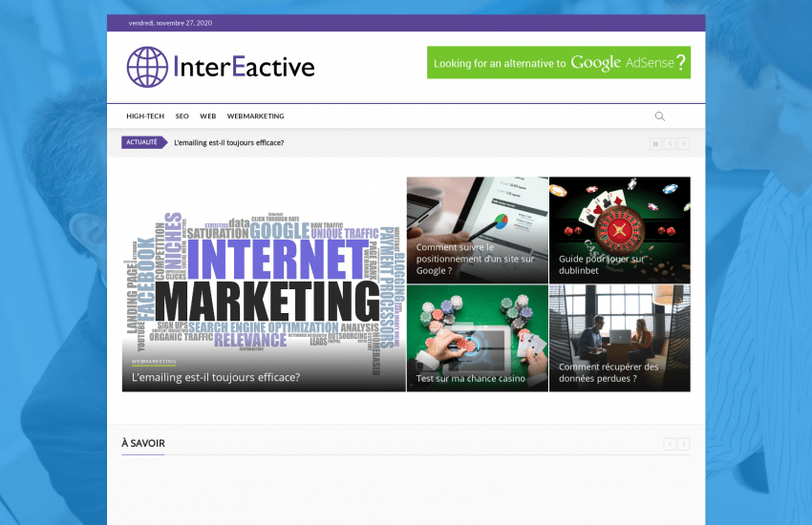Open the SEO menu item
Image resolution: width=812 pixels, height=525 pixels.
pyautogui.click(x=182, y=116)
